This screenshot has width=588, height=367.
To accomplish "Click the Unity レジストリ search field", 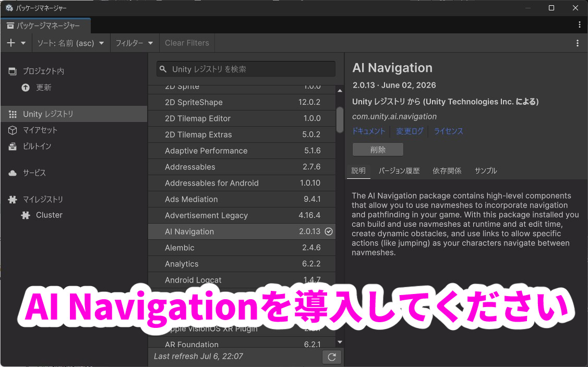I will pyautogui.click(x=246, y=69).
